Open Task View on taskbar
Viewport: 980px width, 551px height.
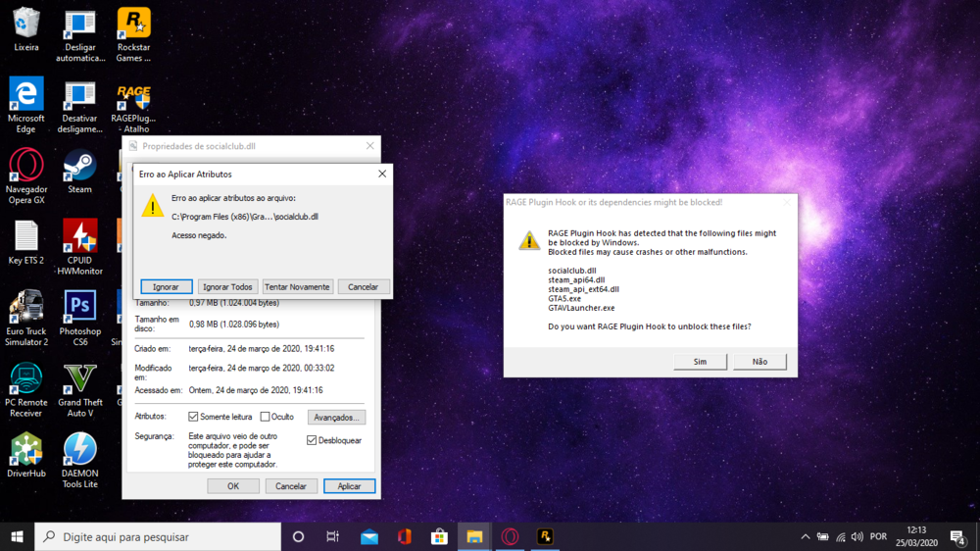click(x=332, y=536)
